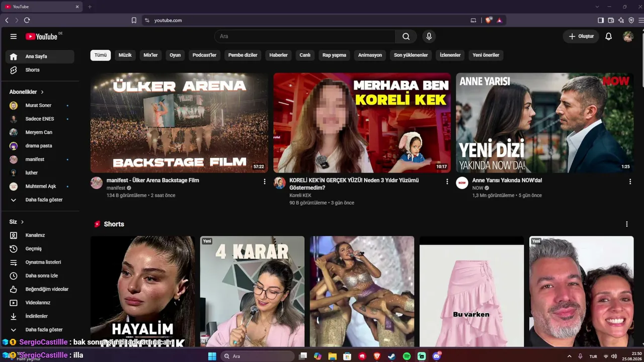Image resolution: width=644 pixels, height=362 pixels.
Task: Show hidden system tray icons
Action: pyautogui.click(x=570, y=356)
